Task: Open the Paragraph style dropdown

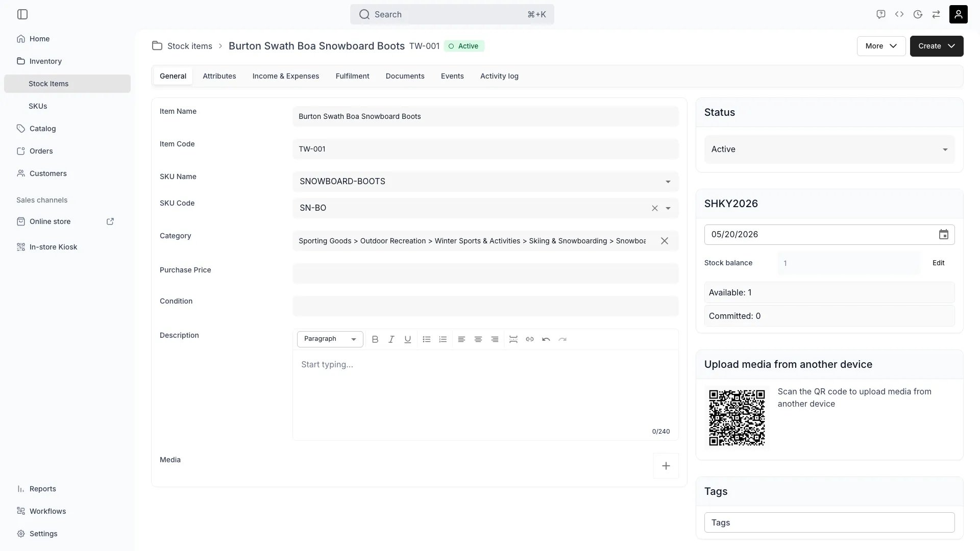Action: point(330,339)
